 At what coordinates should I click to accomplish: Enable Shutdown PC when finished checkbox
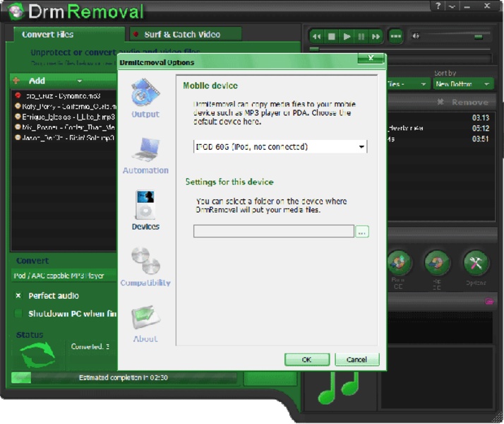(x=19, y=314)
